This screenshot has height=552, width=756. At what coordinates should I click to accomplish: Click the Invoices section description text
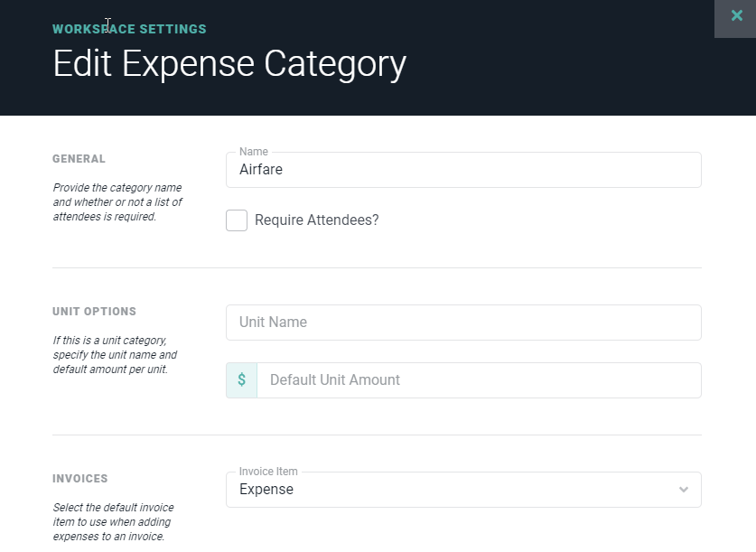[x=113, y=522]
